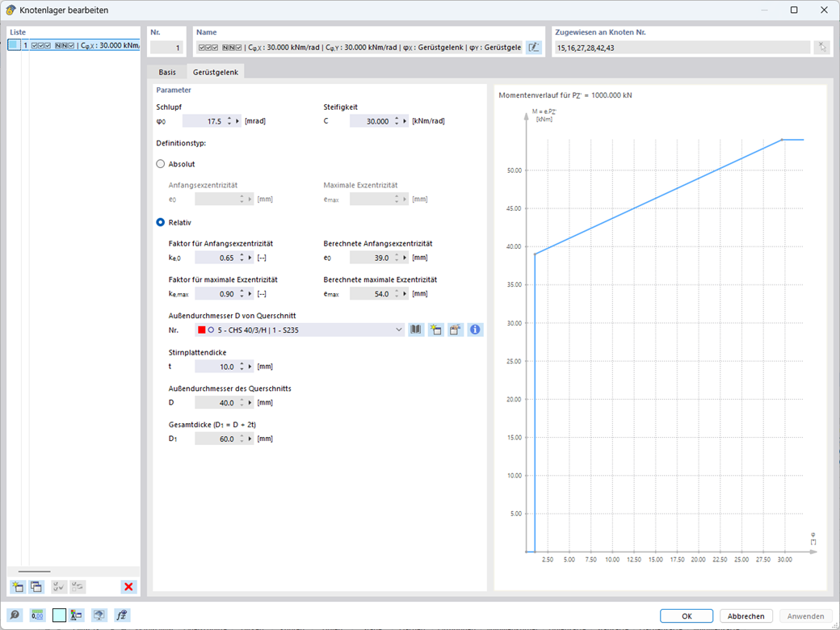Screen dimensions: 840x630
Task: Click the ke,0 0.65 input field
Action: pyautogui.click(x=216, y=258)
